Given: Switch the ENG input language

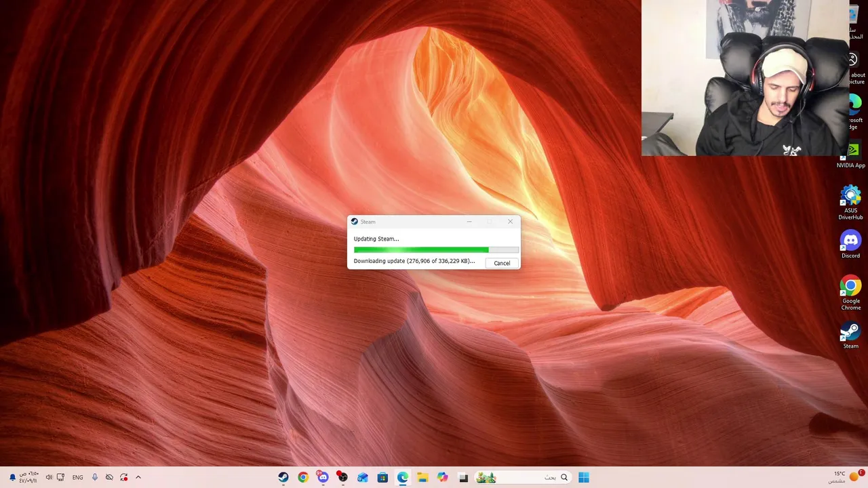Looking at the screenshot, I should click(x=77, y=477).
